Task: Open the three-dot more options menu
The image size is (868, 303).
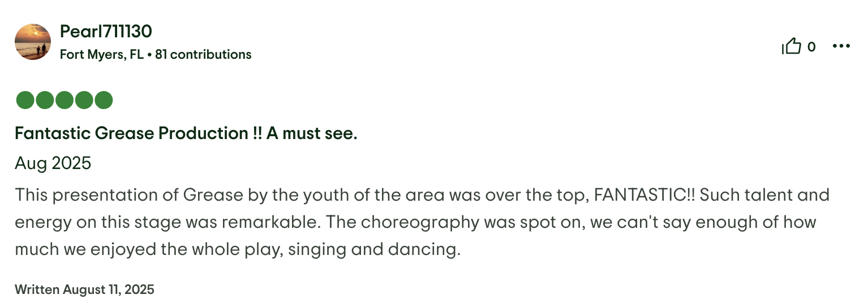Action: tap(841, 46)
